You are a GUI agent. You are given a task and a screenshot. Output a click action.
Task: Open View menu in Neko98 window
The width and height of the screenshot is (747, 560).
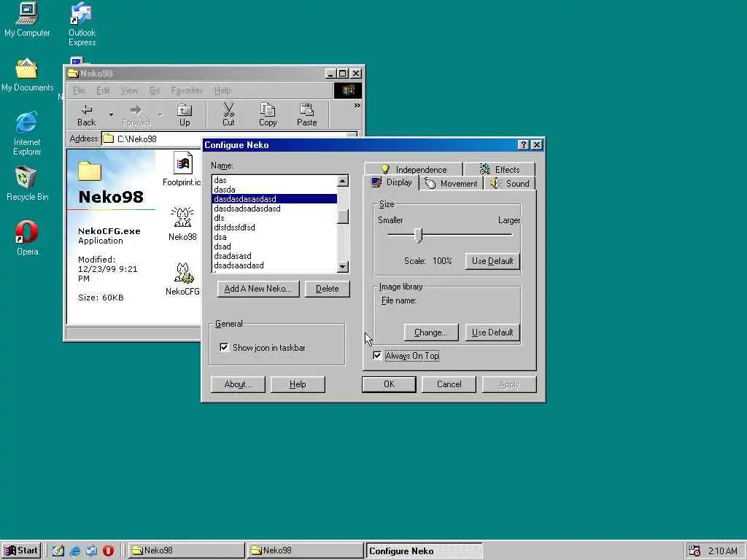pyautogui.click(x=129, y=90)
